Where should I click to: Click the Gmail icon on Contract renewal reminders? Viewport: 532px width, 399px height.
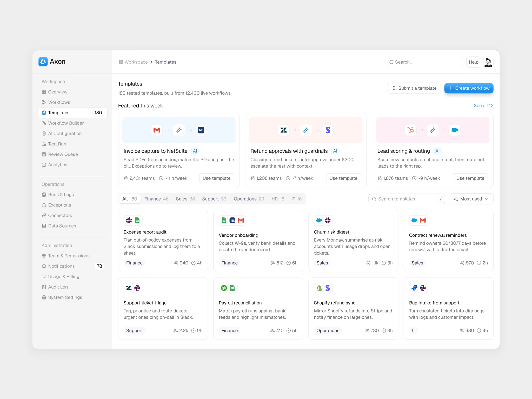point(423,221)
